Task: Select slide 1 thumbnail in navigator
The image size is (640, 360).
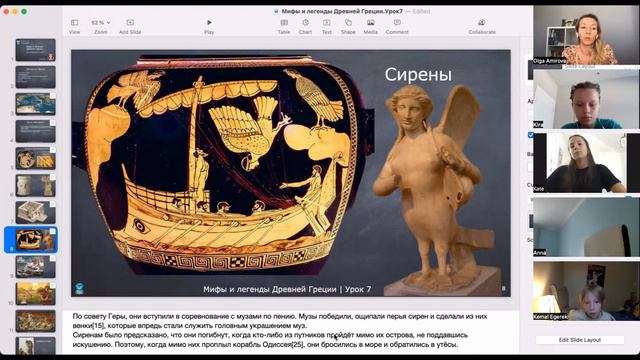Action: [36, 50]
